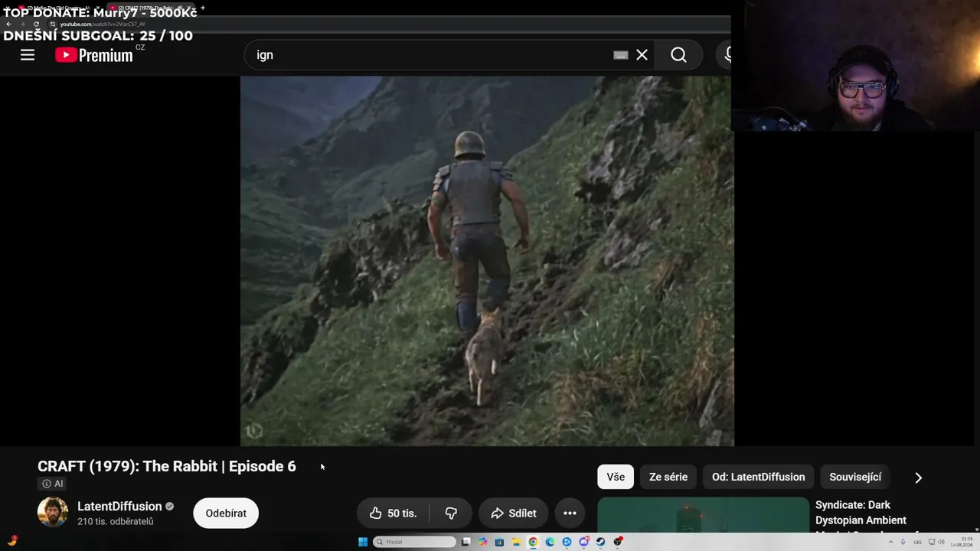Select the 'Ze série' filter chip
The width and height of the screenshot is (980, 551).
[x=668, y=477]
